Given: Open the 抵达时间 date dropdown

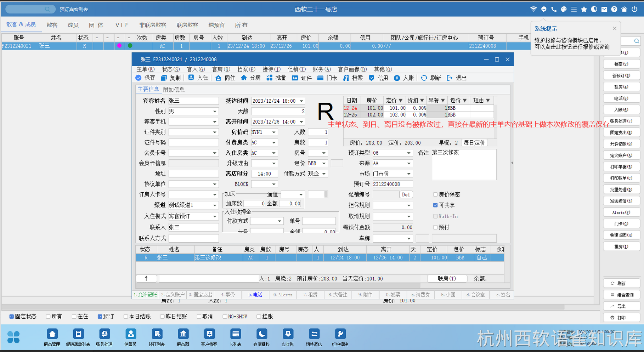Looking at the screenshot, I should pyautogui.click(x=301, y=101).
